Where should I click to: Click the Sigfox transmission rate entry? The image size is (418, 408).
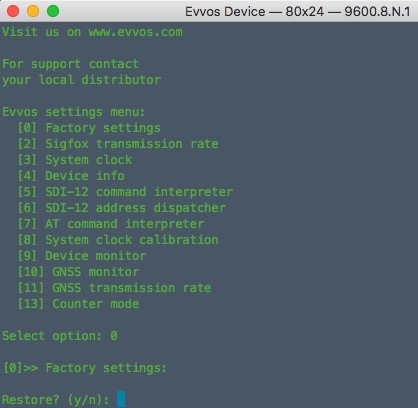point(118,144)
